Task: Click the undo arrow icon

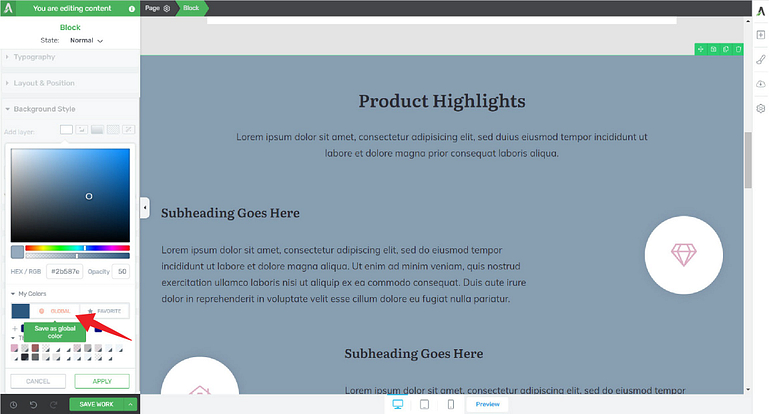Action: point(33,405)
